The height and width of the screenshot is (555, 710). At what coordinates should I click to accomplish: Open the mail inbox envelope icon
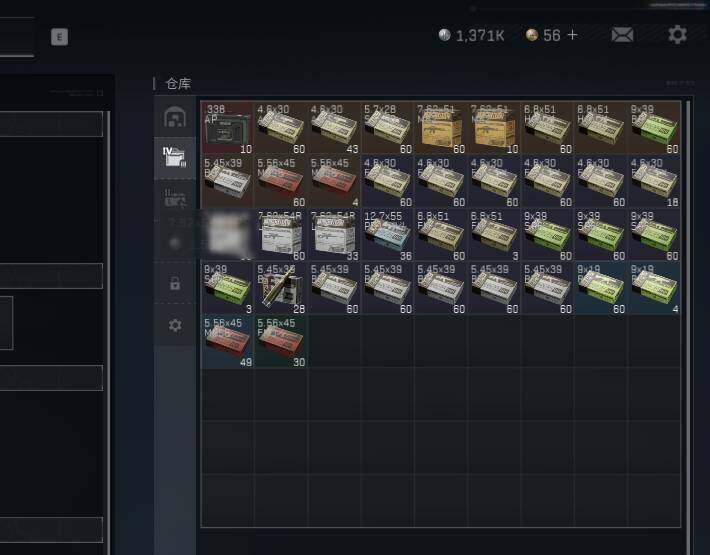[623, 35]
